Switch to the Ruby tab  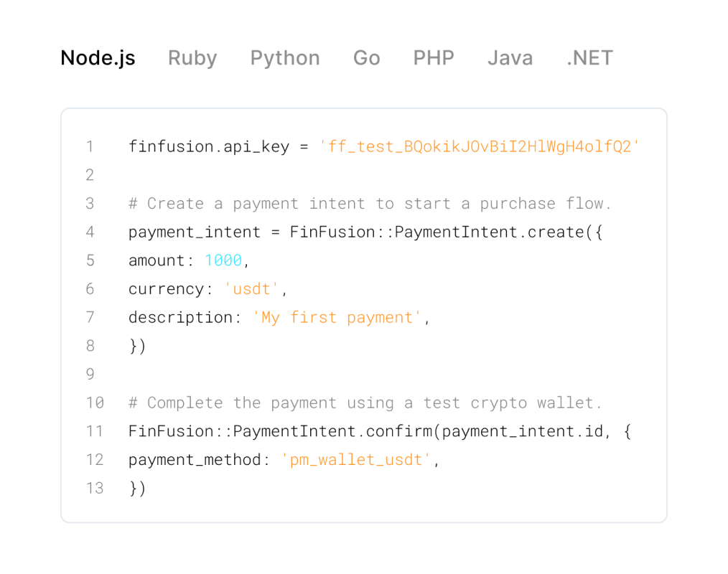[x=192, y=58]
